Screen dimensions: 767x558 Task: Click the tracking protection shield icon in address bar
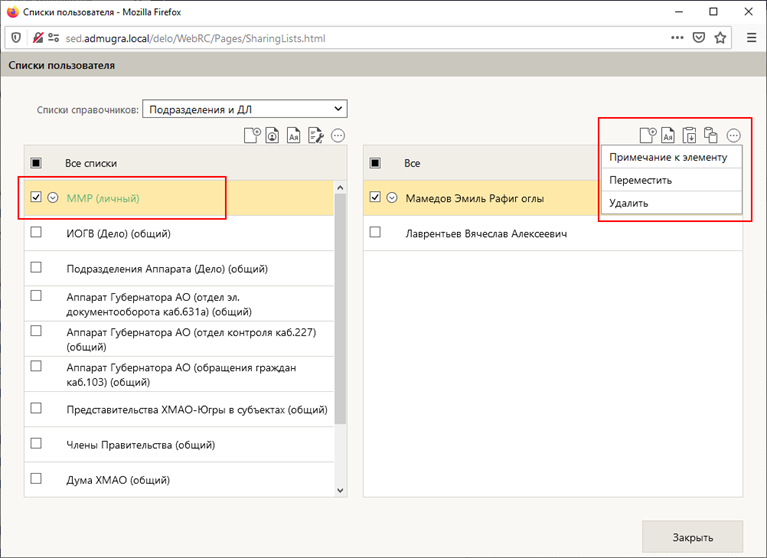16,38
